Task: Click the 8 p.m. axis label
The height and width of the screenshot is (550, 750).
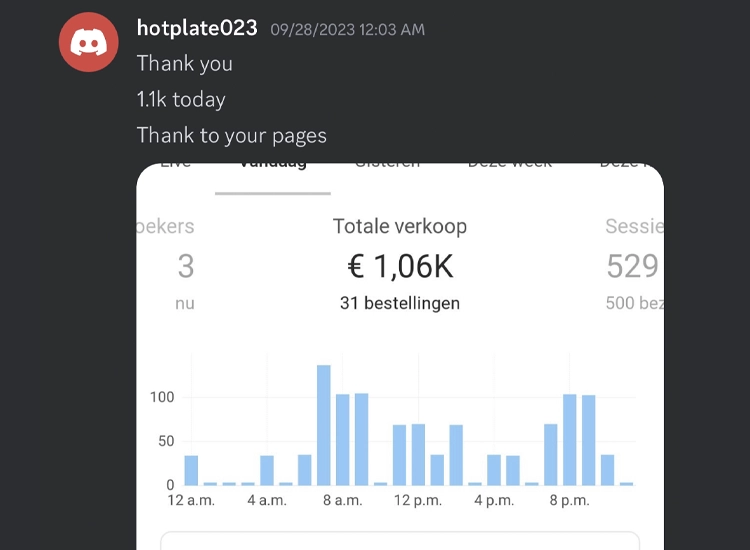Action: (568, 500)
